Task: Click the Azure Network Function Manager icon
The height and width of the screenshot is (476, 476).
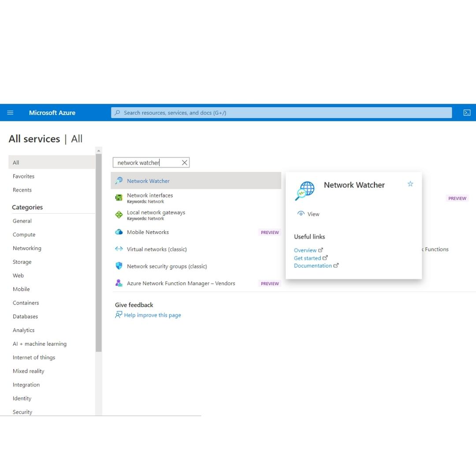Action: (119, 283)
